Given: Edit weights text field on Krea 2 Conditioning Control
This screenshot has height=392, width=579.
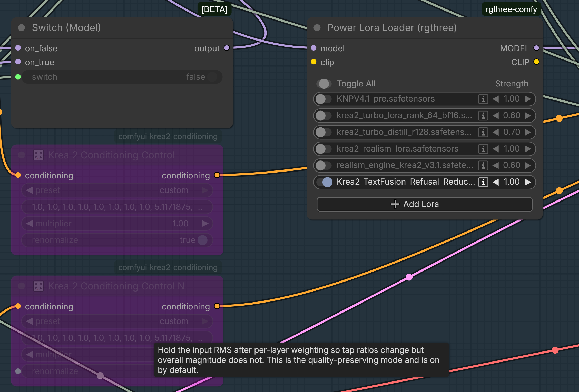Looking at the screenshot, I should click(117, 207).
